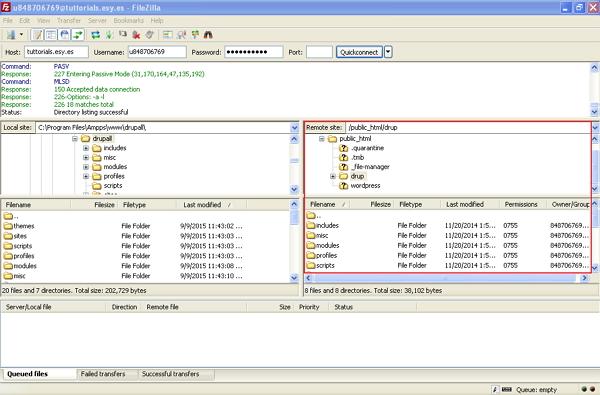Open the Bookmarks menu
The height and width of the screenshot is (395, 600).
pyautogui.click(x=129, y=20)
